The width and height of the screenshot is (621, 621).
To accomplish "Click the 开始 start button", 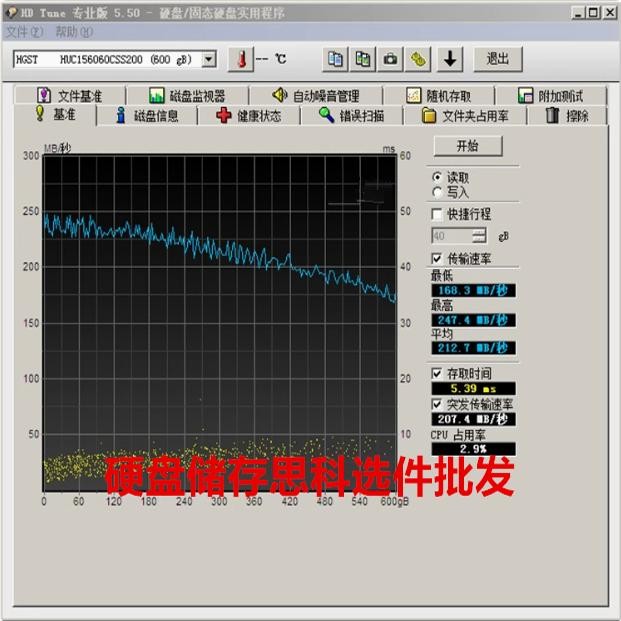I will [x=468, y=146].
